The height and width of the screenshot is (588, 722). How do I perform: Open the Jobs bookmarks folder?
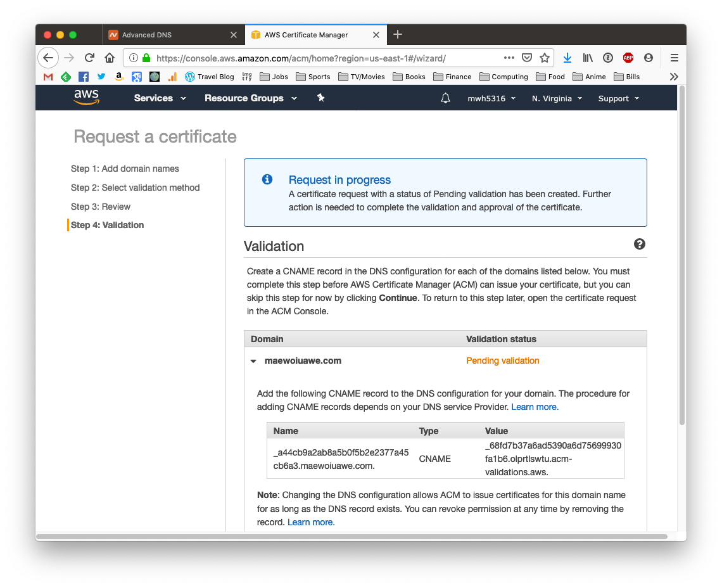tap(274, 77)
